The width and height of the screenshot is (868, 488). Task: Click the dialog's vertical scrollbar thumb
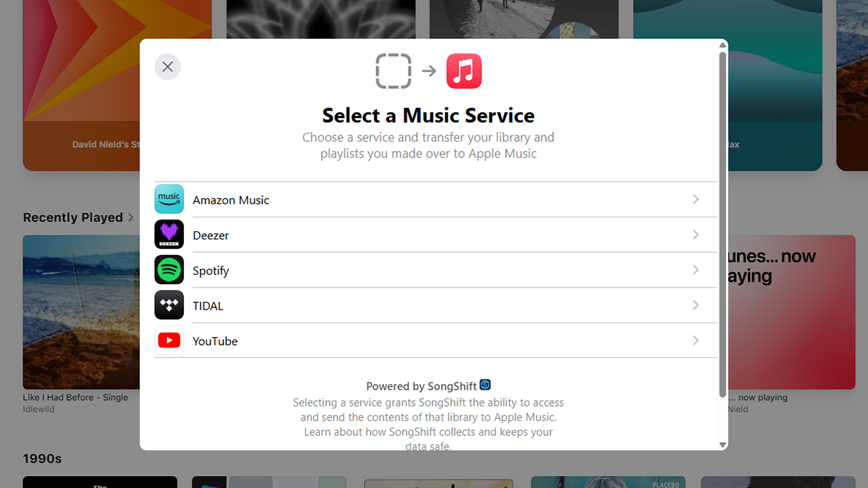pyautogui.click(x=722, y=225)
